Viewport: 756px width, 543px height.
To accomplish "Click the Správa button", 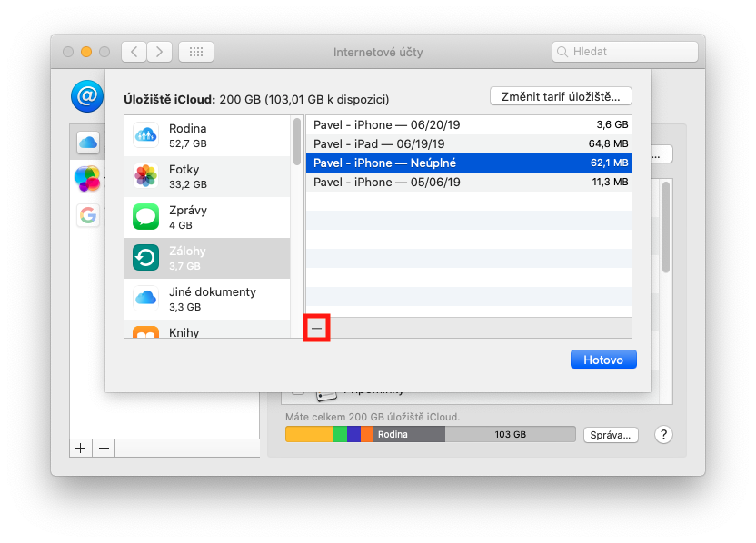I will click(611, 435).
